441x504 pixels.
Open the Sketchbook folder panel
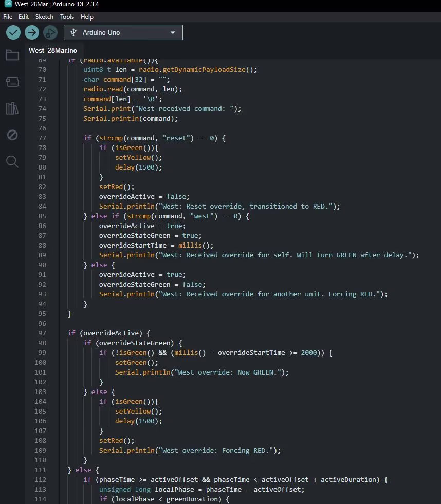(x=12, y=55)
